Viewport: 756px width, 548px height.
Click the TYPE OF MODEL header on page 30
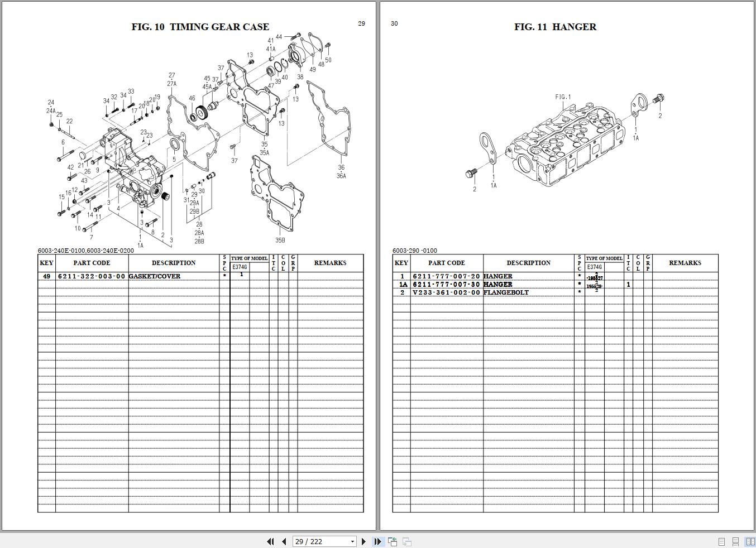point(604,258)
